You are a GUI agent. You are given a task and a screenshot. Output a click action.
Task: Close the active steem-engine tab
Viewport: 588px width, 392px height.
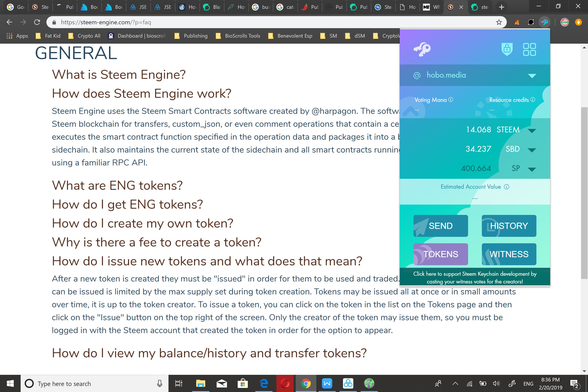coord(461,7)
